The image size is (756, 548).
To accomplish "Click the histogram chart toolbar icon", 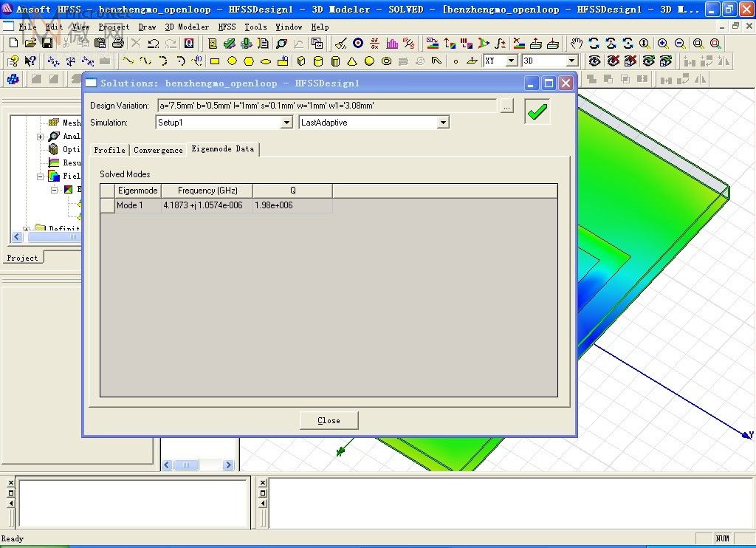I will pos(392,44).
